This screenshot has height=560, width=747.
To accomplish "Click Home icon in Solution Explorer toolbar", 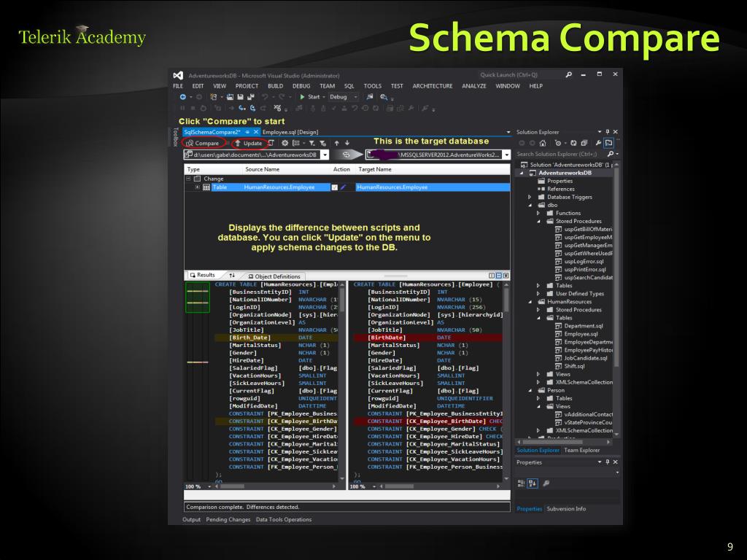I will tap(543, 143).
